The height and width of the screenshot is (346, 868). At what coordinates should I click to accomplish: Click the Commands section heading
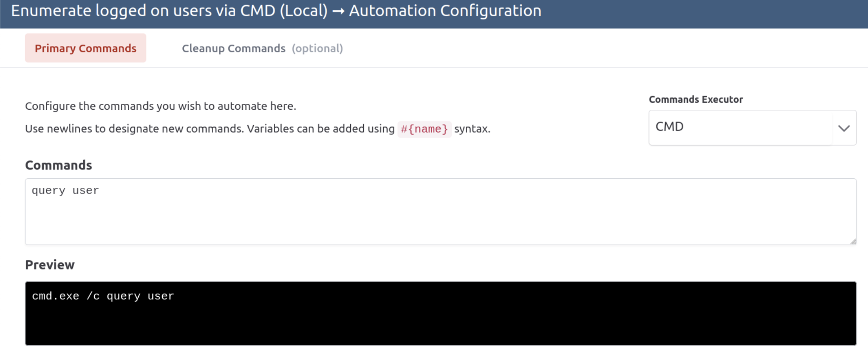click(59, 165)
